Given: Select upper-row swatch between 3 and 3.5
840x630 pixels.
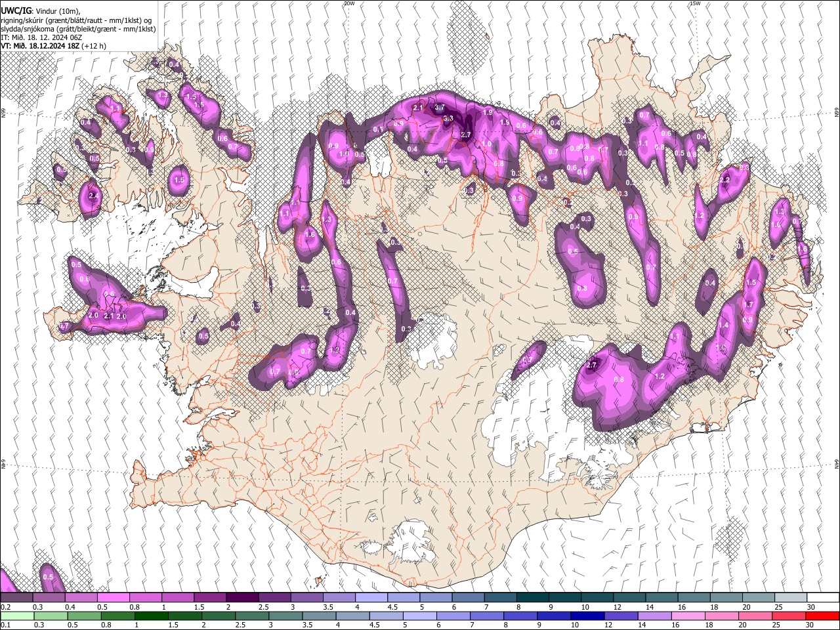Looking at the screenshot, I should (306, 597).
